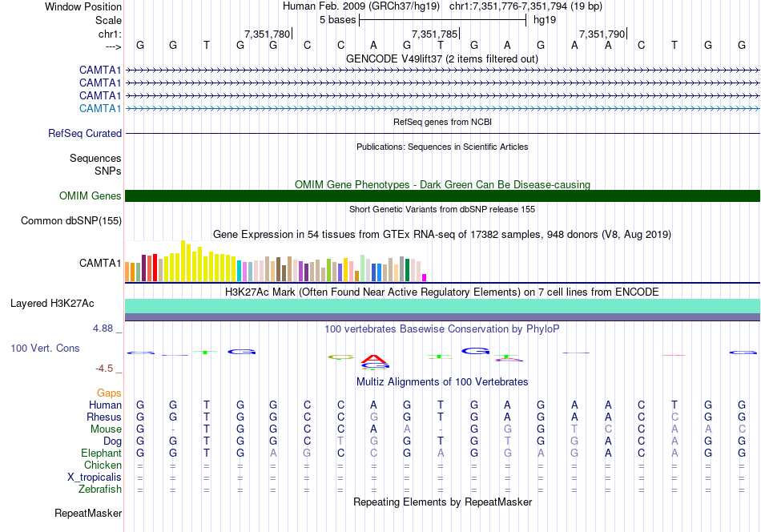Screen dimensions: 761x532
Task: Click the orange Gaps label
Action: tap(109, 393)
